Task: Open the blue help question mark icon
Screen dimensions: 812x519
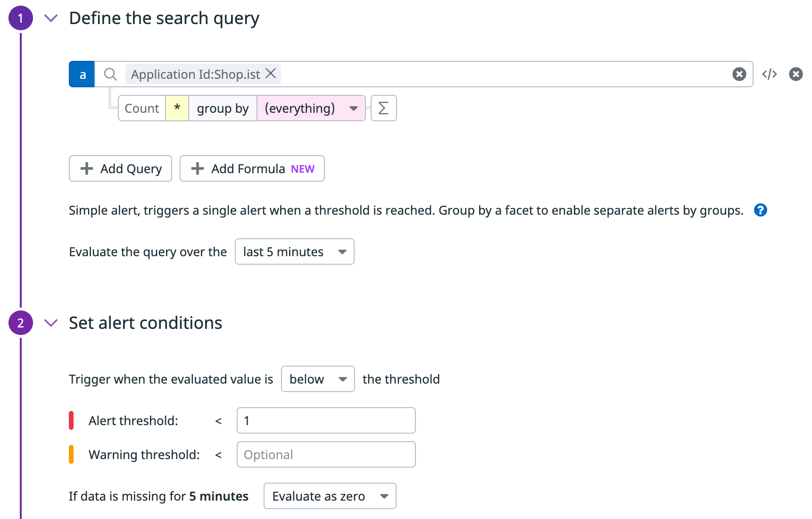Action: pyautogui.click(x=760, y=210)
